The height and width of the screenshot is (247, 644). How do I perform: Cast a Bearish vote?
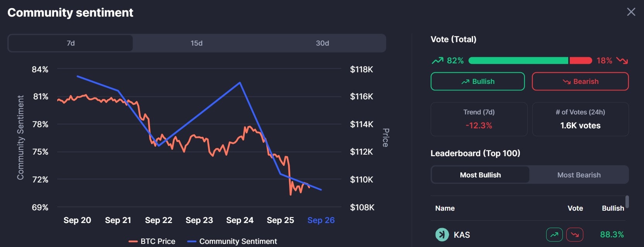click(580, 81)
